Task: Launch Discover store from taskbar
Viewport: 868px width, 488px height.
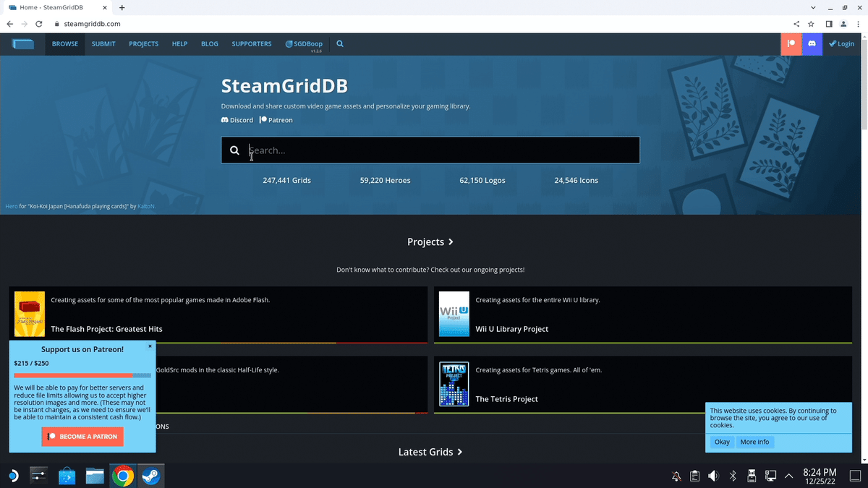Action: [x=67, y=476]
